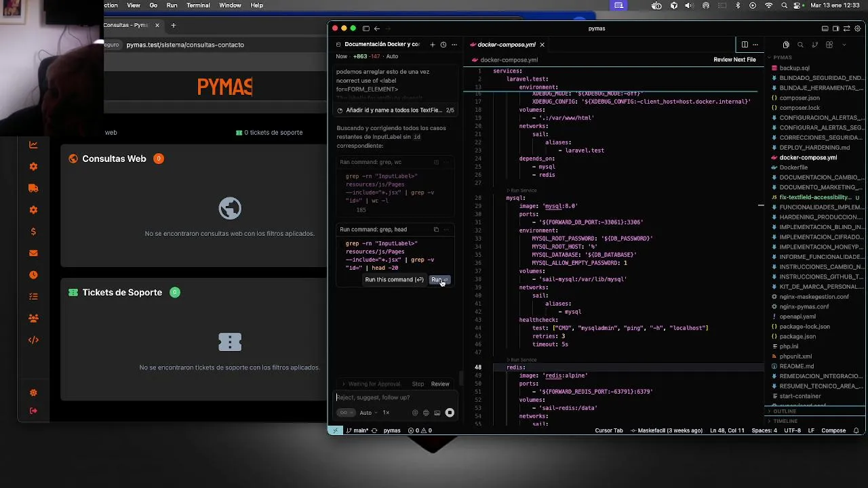Split the editor with split icon
Image resolution: width=868 pixels, height=488 pixels.
tap(745, 45)
